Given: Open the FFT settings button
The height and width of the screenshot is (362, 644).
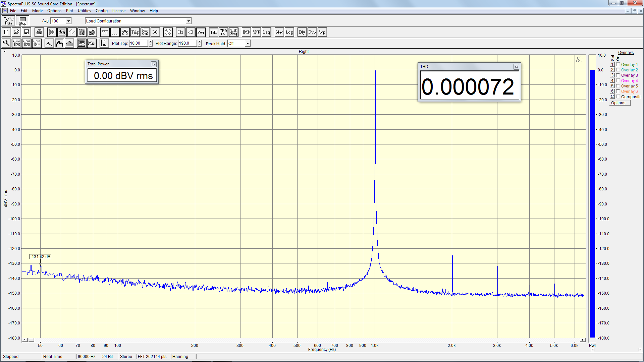Looking at the screenshot, I should point(105,32).
